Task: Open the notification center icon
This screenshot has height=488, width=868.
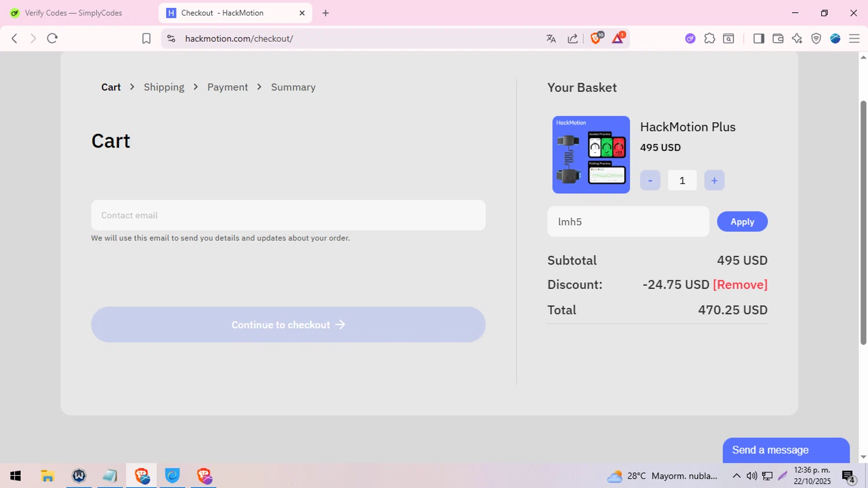Action: tap(848, 476)
